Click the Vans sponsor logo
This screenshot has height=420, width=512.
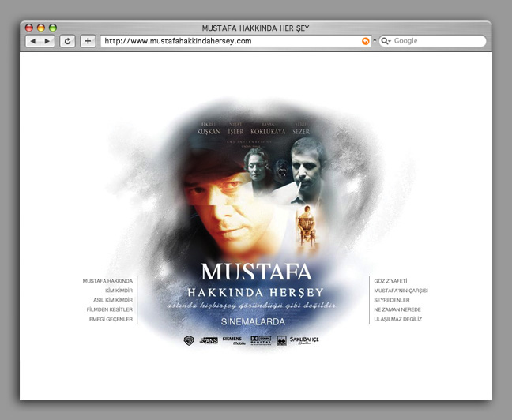point(209,340)
